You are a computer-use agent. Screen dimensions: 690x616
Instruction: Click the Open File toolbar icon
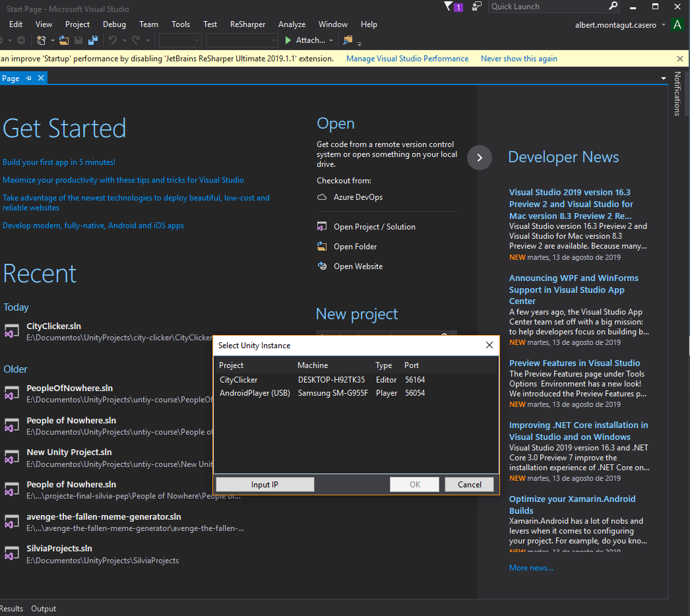pos(64,40)
